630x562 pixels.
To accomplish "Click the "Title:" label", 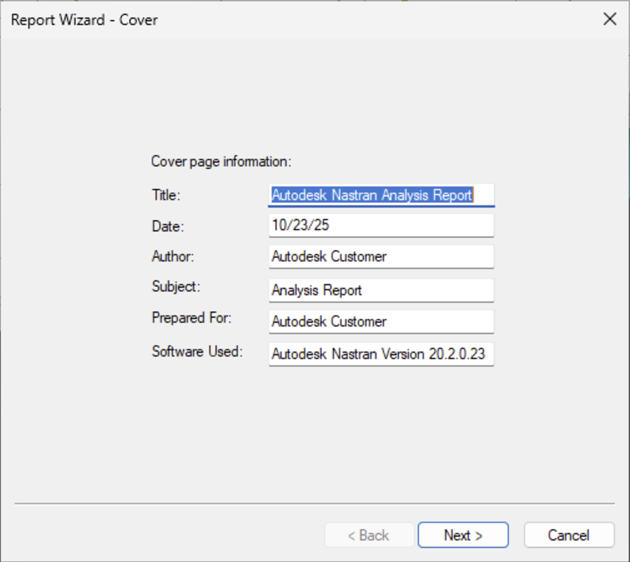I will (166, 195).
